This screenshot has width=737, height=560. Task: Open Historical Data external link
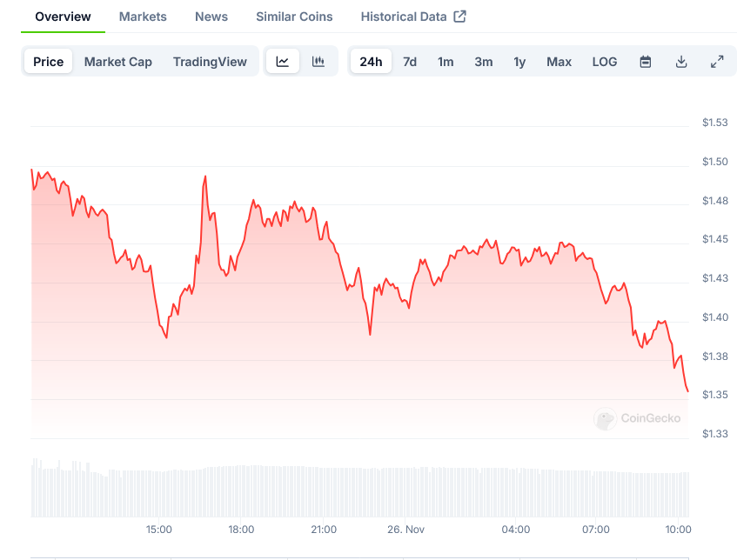tap(413, 17)
